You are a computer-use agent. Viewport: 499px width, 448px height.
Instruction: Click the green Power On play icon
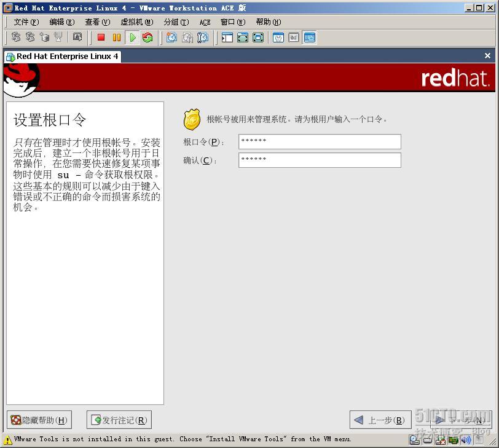132,37
